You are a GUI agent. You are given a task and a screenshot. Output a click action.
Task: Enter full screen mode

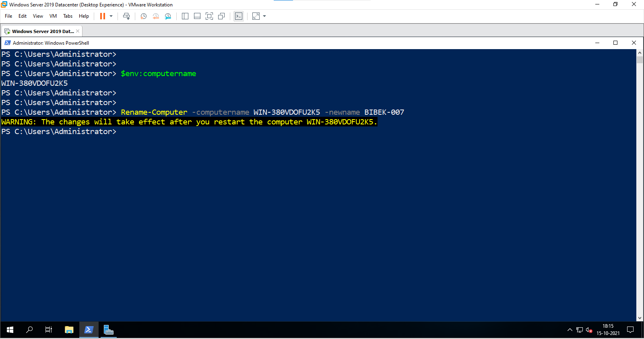(209, 16)
